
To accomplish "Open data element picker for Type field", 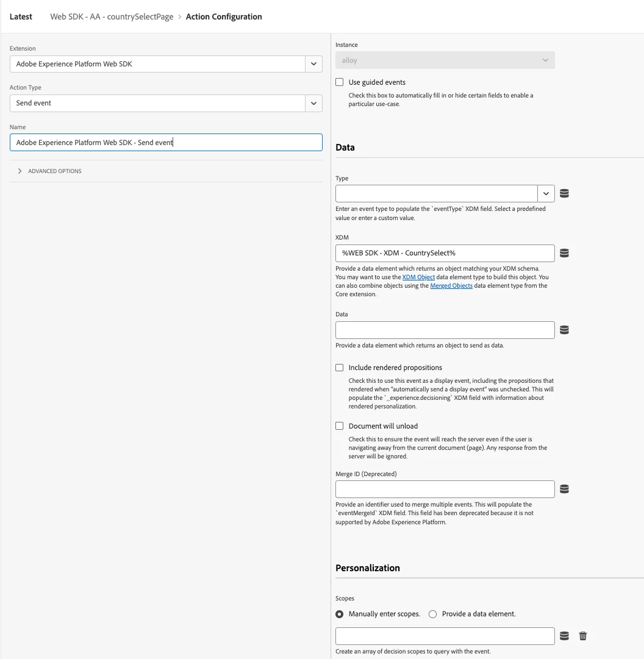I will coord(564,193).
